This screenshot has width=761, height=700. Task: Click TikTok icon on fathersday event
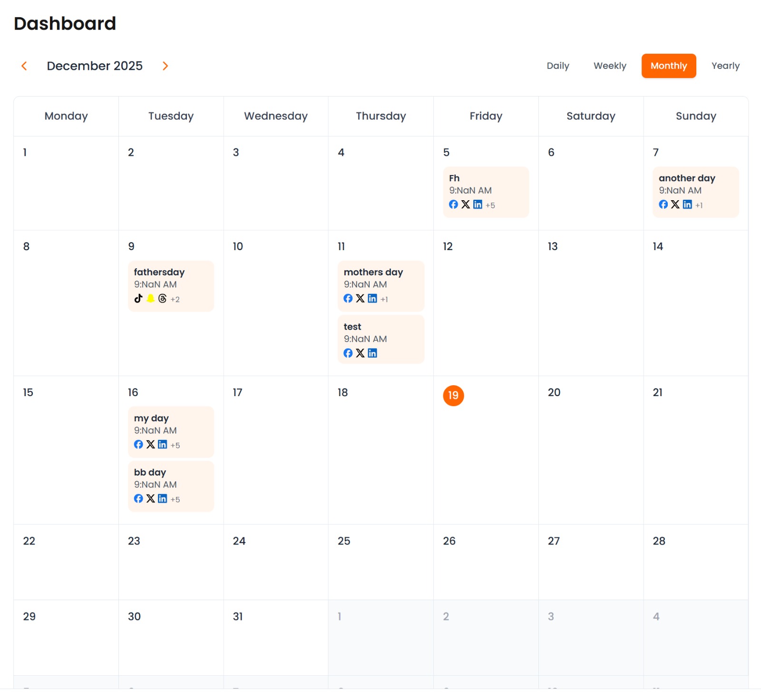click(x=138, y=298)
